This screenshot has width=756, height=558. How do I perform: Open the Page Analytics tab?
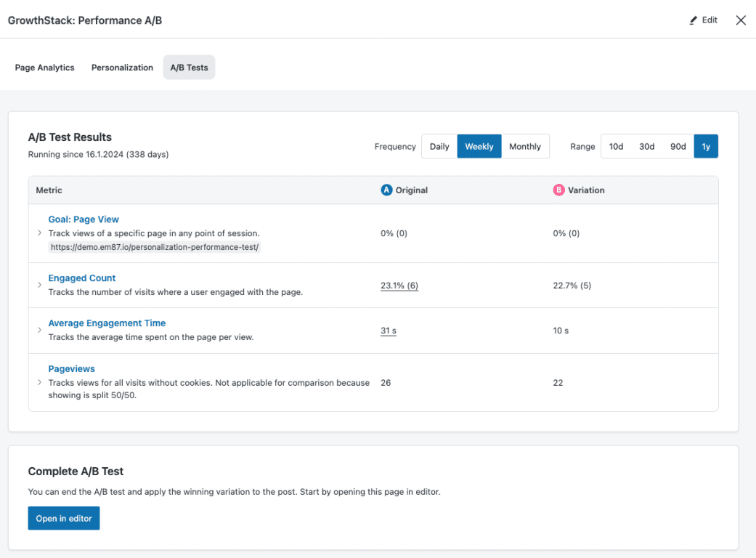[x=44, y=68]
